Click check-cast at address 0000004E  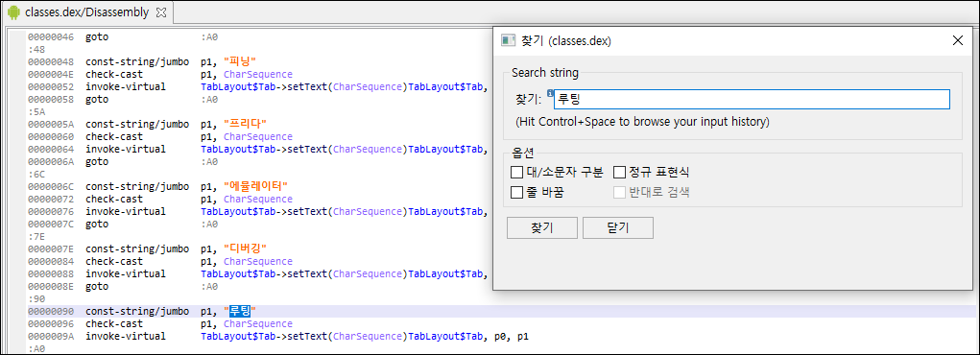114,75
